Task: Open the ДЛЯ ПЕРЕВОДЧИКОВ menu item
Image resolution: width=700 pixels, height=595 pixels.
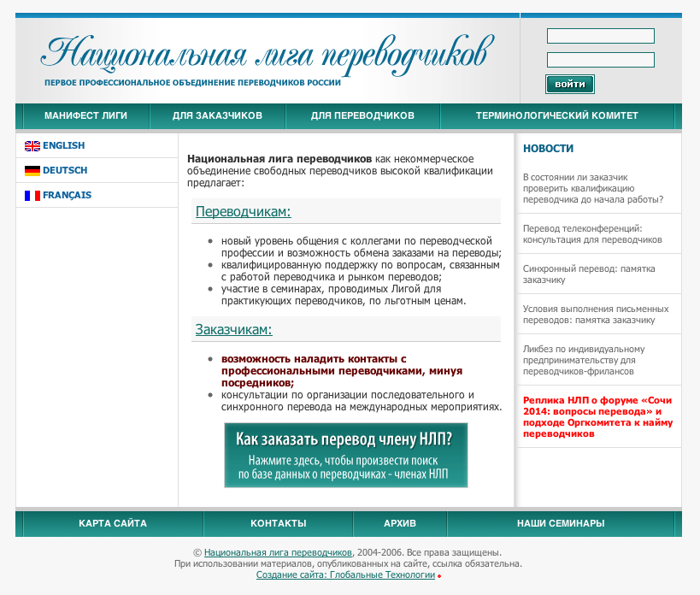Action: pyautogui.click(x=362, y=115)
